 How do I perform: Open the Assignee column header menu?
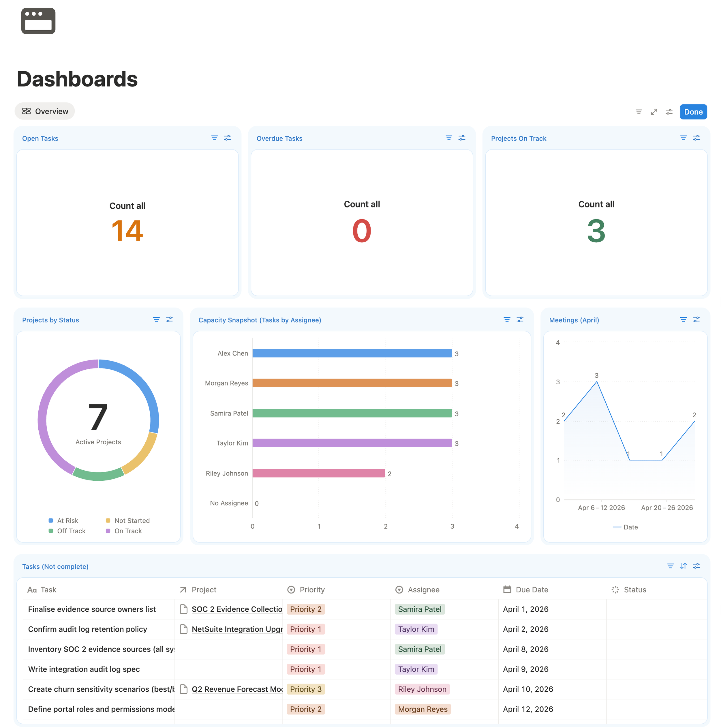pyautogui.click(x=423, y=589)
